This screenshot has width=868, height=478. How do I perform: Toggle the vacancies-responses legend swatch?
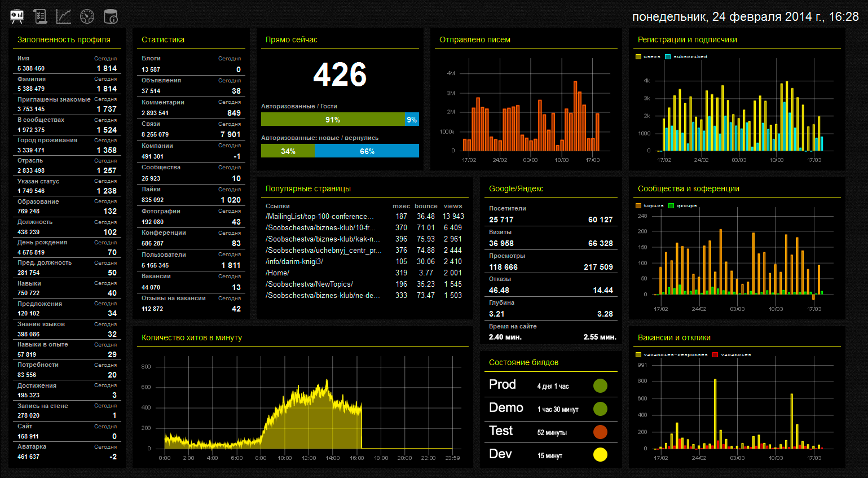click(x=638, y=355)
